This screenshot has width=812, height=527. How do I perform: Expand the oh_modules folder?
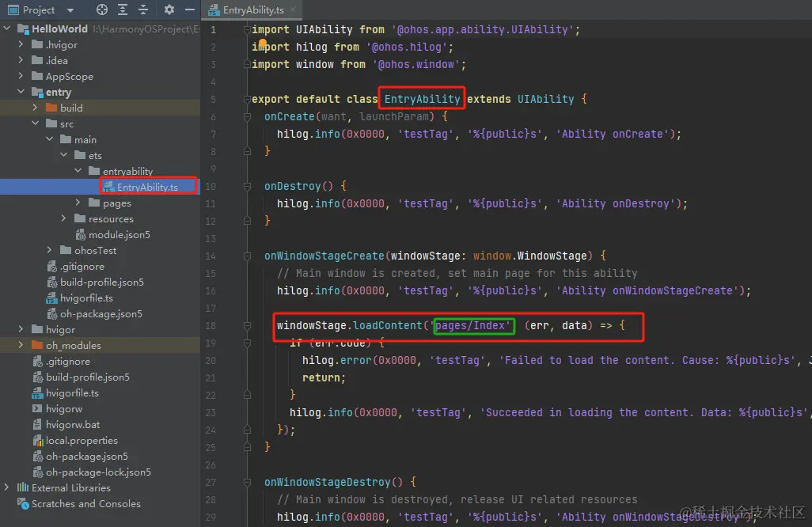coord(21,345)
